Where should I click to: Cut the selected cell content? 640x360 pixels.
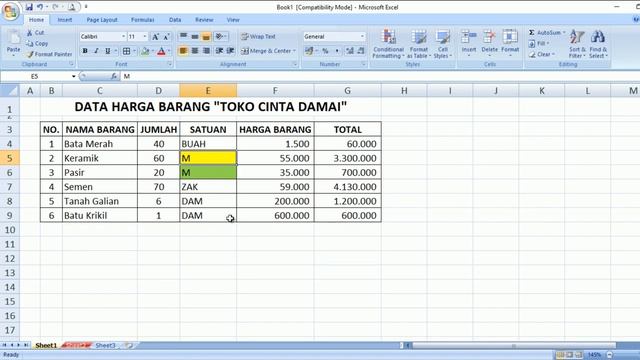[x=36, y=33]
